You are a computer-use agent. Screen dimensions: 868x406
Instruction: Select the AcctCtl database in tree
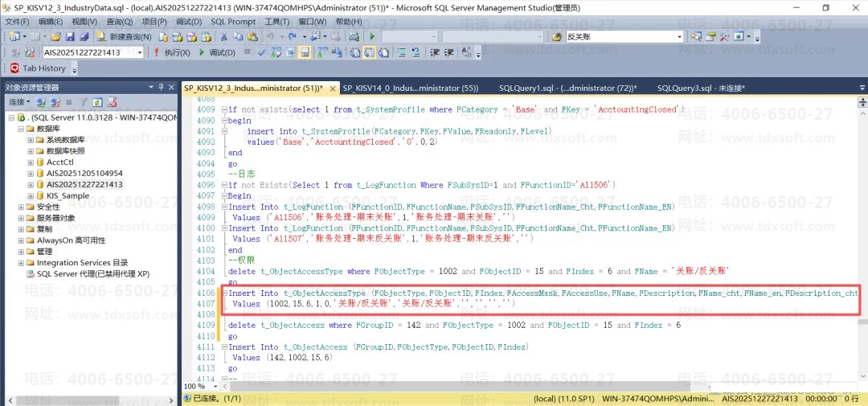point(59,162)
